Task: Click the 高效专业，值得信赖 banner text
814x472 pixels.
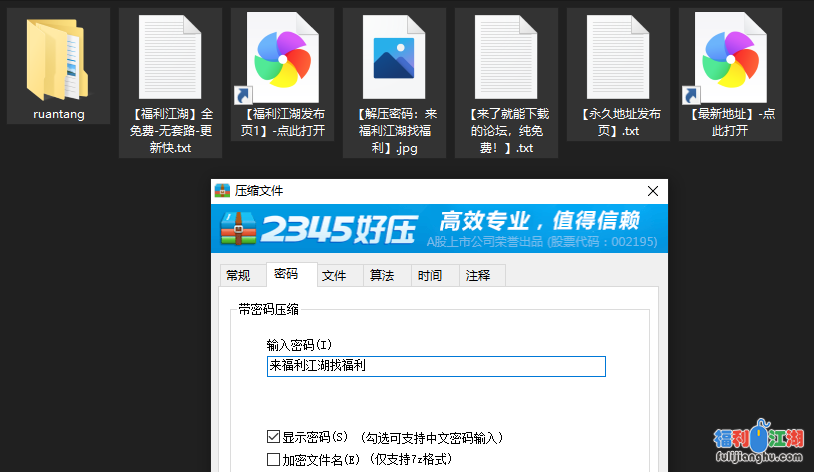Action: pyautogui.click(x=539, y=221)
